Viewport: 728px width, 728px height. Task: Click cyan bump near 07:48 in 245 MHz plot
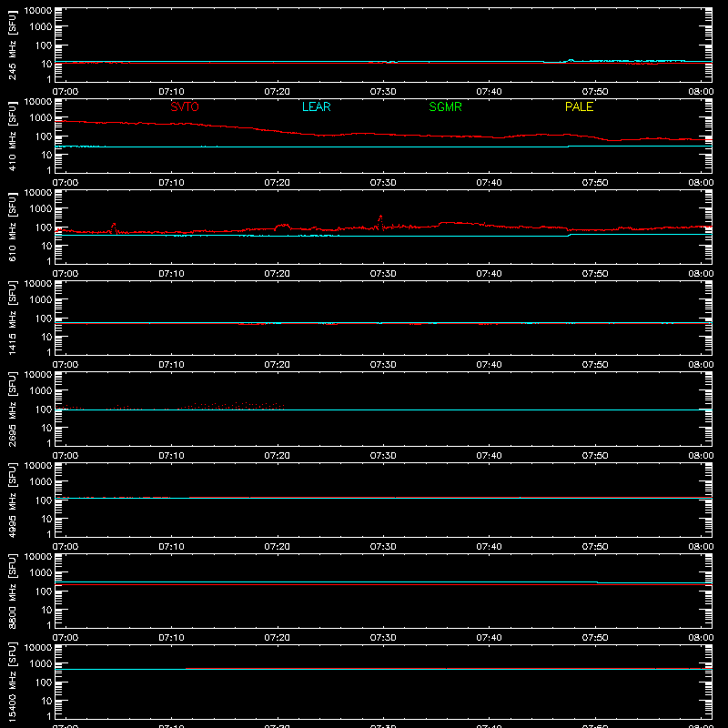pyautogui.click(x=571, y=60)
